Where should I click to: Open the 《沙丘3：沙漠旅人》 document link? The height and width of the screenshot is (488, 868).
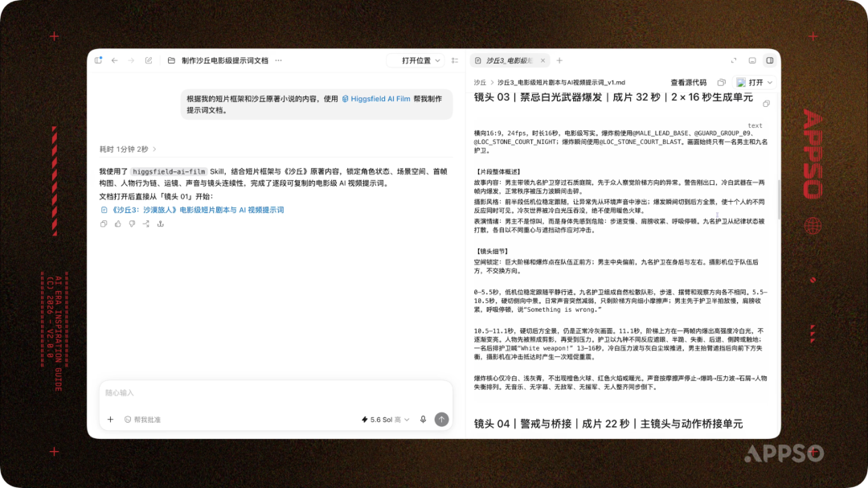[192, 210]
